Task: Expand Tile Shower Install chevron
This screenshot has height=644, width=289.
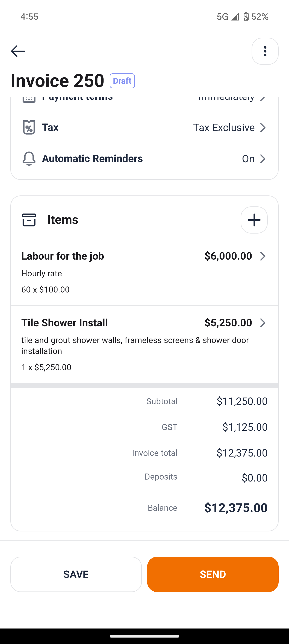Action: tap(263, 323)
